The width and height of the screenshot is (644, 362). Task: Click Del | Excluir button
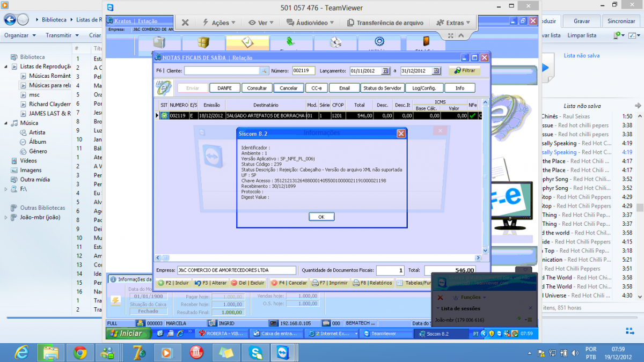(x=248, y=283)
